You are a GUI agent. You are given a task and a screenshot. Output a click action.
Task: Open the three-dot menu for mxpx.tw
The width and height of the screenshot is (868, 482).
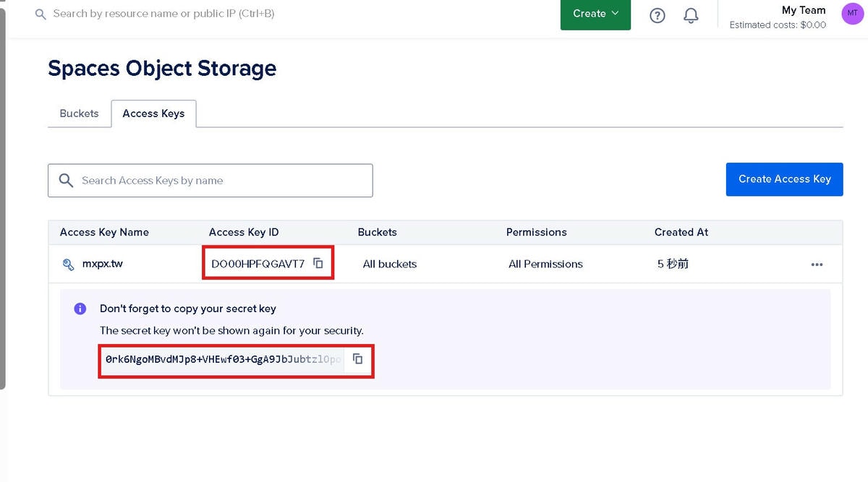tap(817, 264)
